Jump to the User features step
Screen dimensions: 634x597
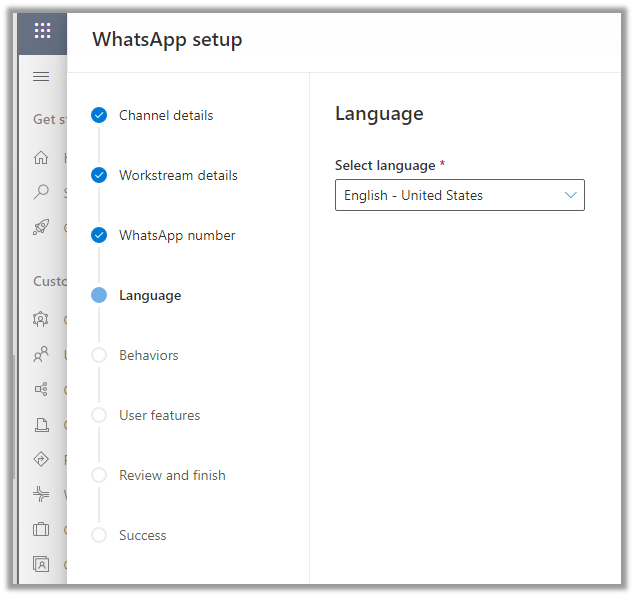pos(159,415)
